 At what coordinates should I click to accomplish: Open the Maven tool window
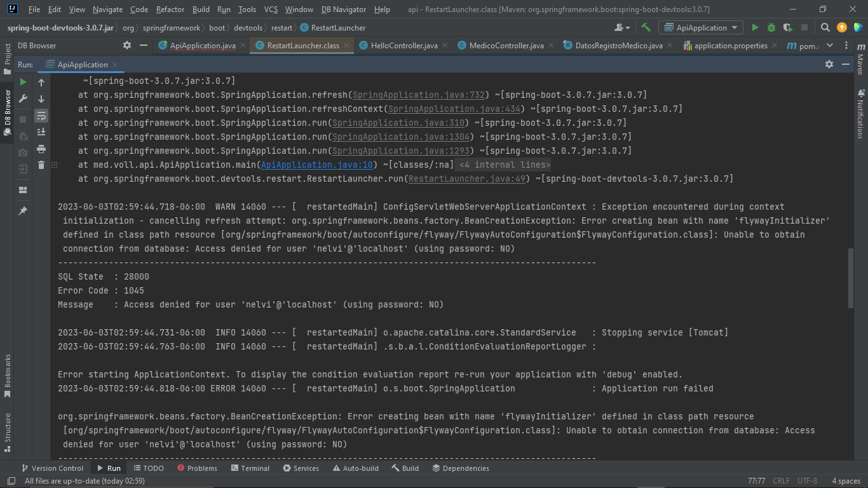point(860,60)
